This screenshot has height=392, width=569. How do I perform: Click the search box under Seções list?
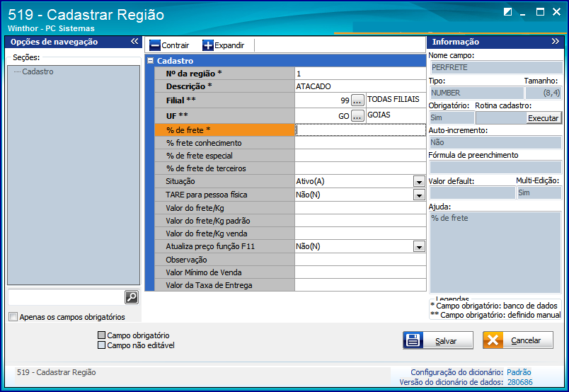66,297
